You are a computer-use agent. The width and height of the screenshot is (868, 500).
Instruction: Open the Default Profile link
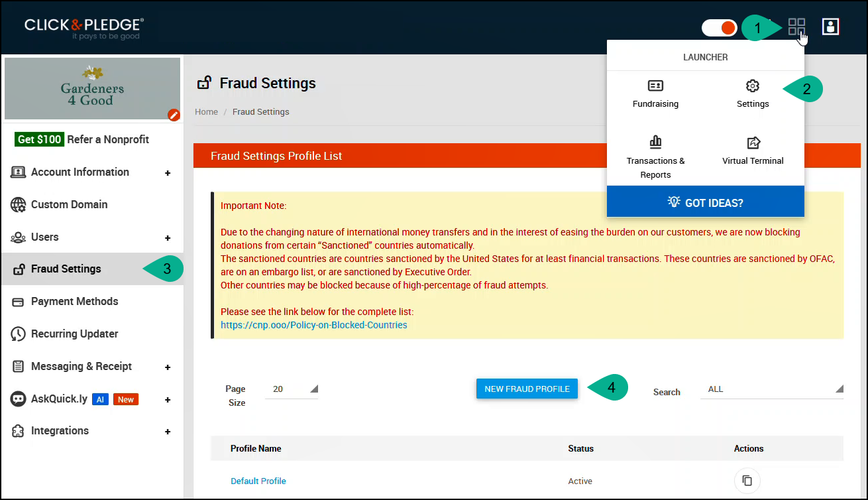point(258,481)
